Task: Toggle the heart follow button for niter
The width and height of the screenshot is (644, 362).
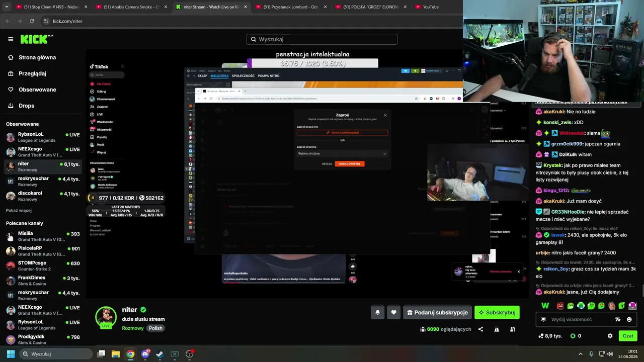Action: point(393,312)
